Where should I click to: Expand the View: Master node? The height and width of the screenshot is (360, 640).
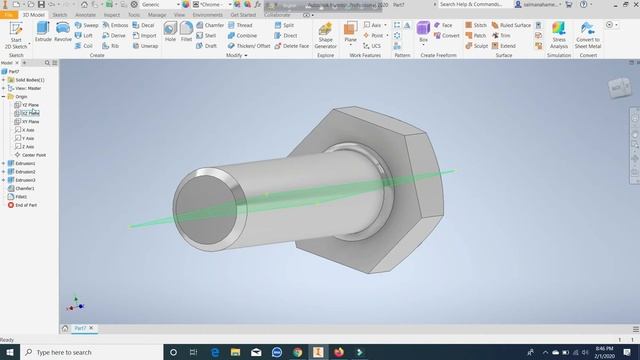(x=4, y=88)
